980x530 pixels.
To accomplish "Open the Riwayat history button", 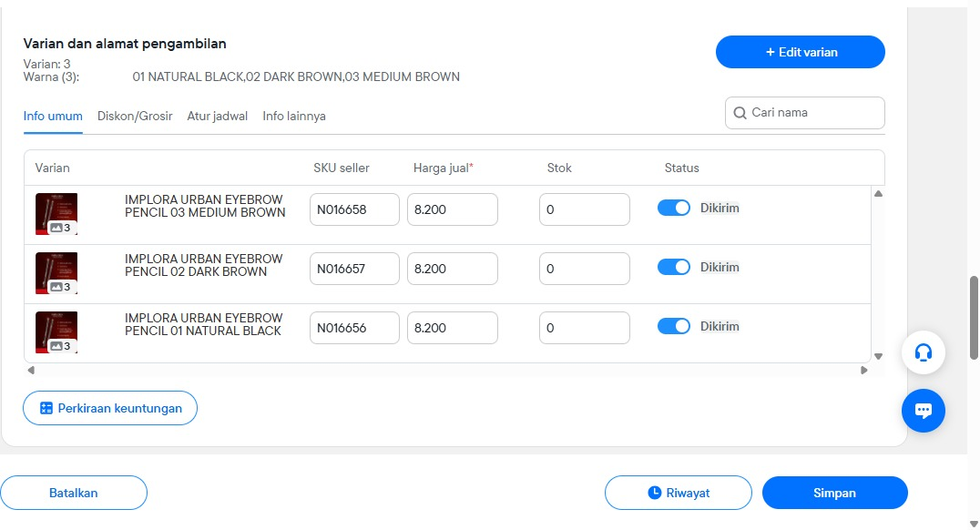I will (x=679, y=493).
